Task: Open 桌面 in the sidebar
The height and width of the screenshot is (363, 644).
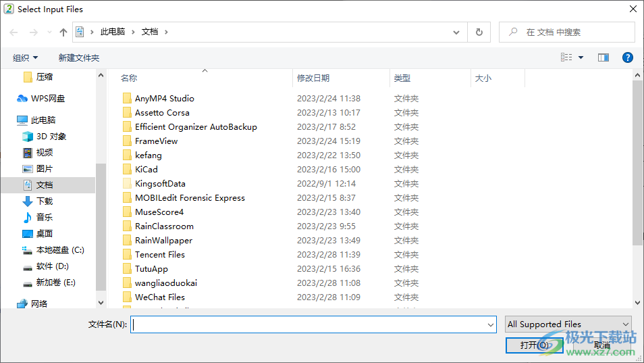Action: (38, 233)
